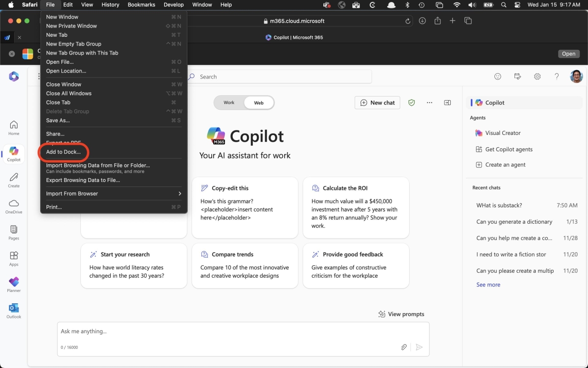This screenshot has height=368, width=588.
Task: Open the Bookmarks menu
Action: (141, 5)
